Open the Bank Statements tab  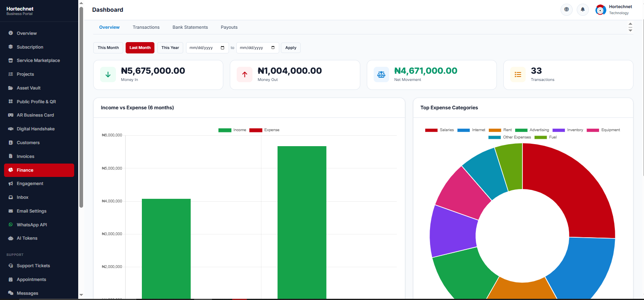coord(190,27)
